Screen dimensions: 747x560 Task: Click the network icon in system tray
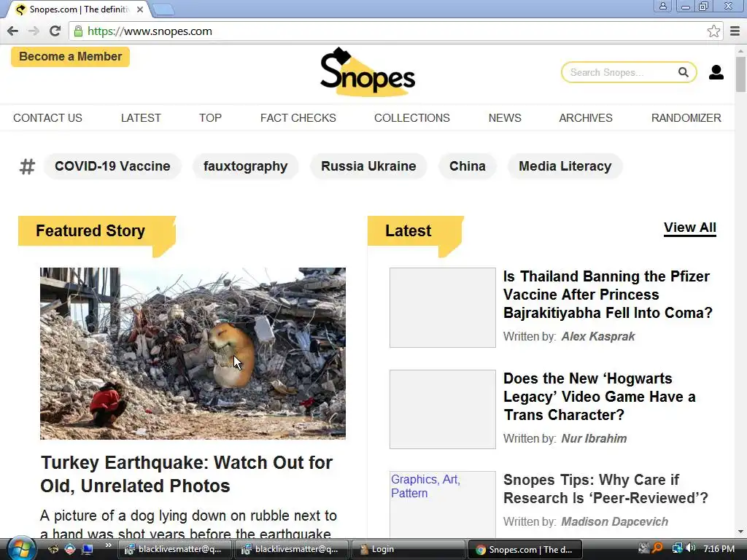click(677, 548)
